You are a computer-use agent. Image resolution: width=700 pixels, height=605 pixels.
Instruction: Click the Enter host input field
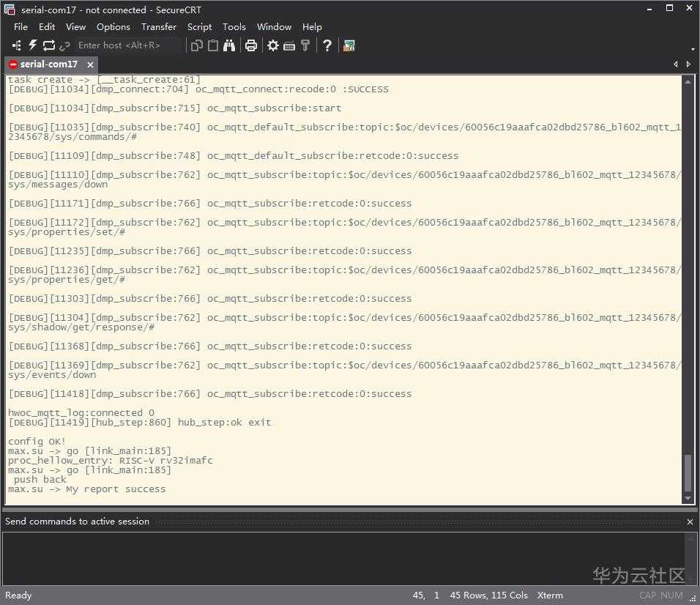pos(127,45)
